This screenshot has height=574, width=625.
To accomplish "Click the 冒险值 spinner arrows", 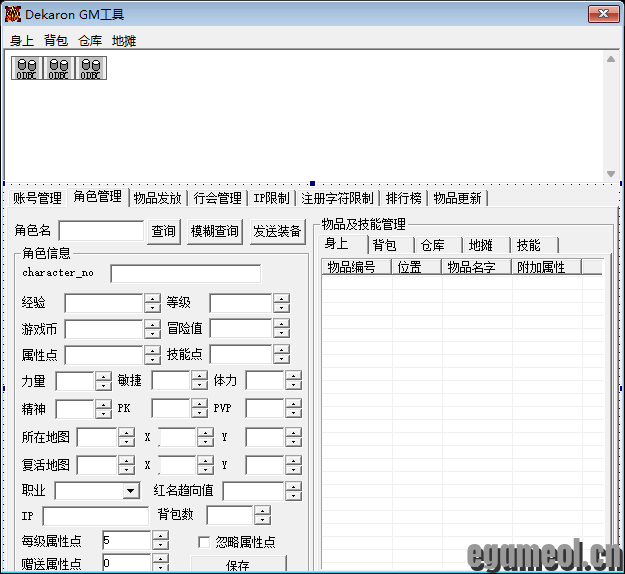I will [281, 329].
